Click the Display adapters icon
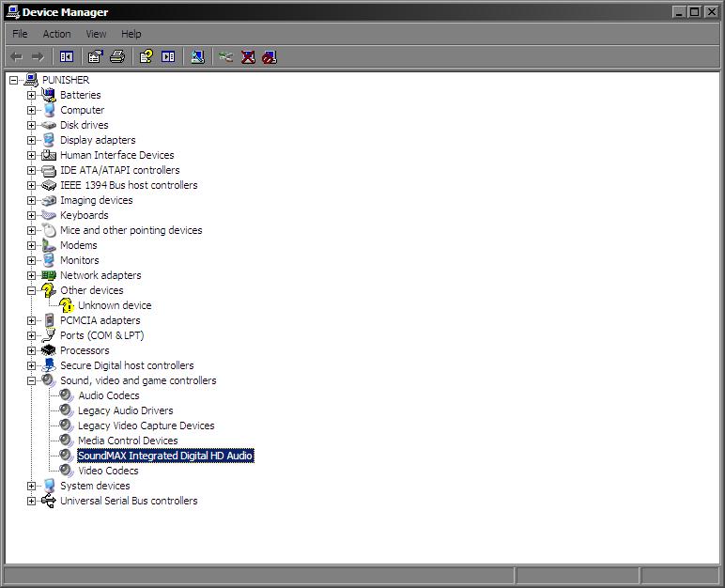 pyautogui.click(x=49, y=140)
